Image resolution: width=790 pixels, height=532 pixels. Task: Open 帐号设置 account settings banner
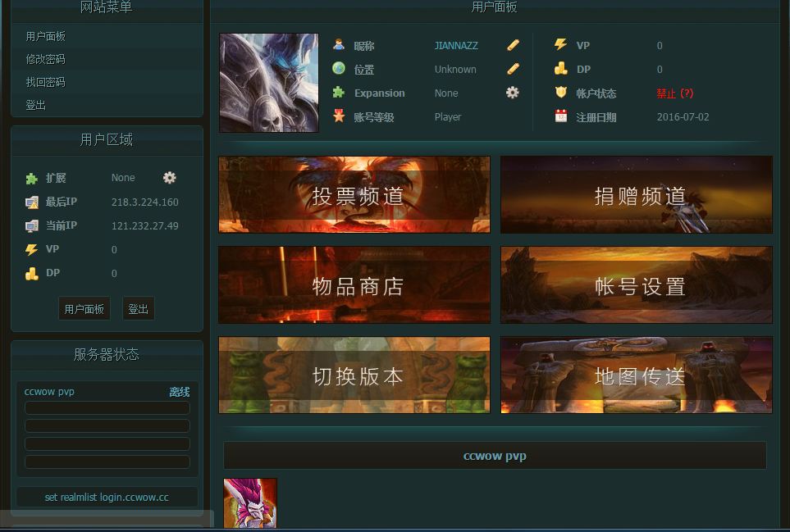click(637, 285)
